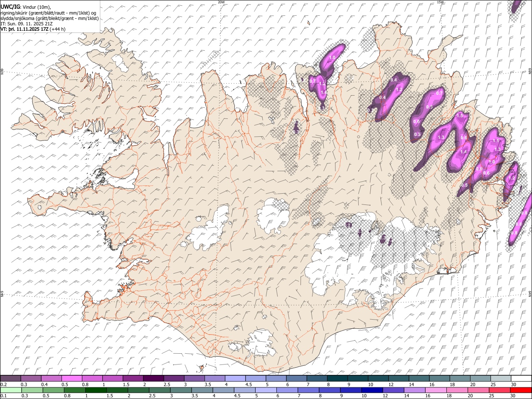Screen dimensions: 532x399
Task: Select the slydda/snjókoma legend description line
Action: [x=49, y=18]
